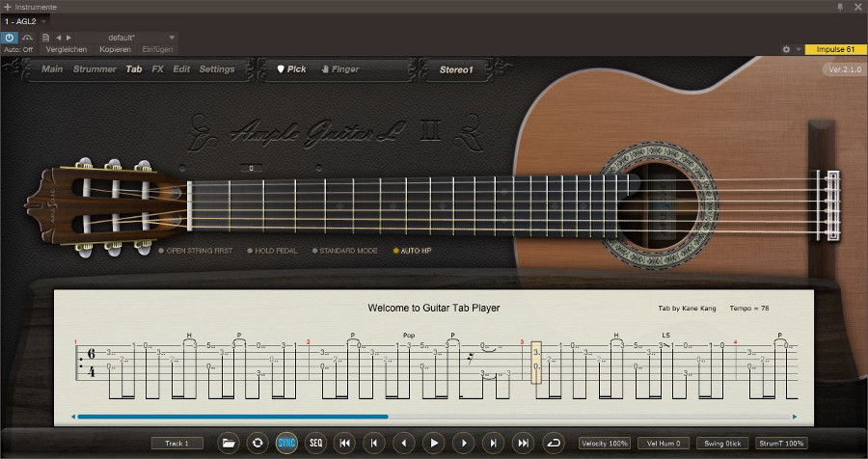Click the Impulse 61 controller label
Image resolution: width=868 pixels, height=459 pixels.
(836, 49)
